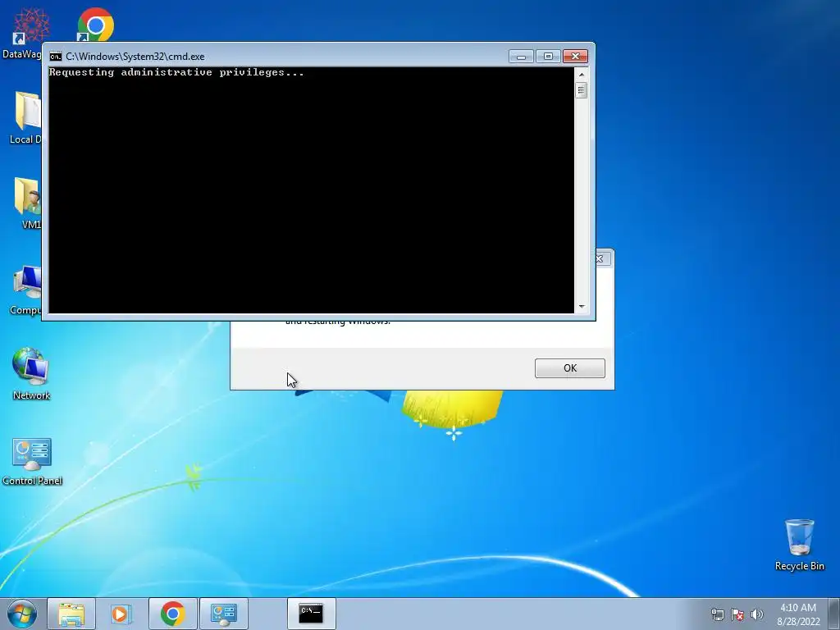840x630 pixels.
Task: Click the cmd scrollbar thumb
Action: coord(582,90)
